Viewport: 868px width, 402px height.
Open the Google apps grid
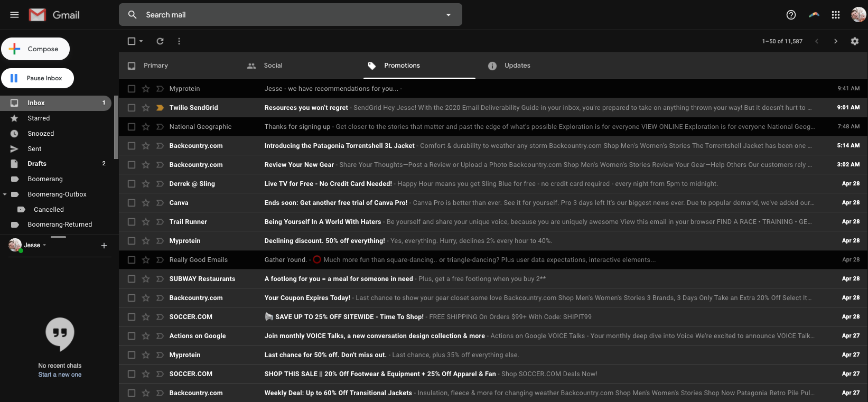coord(836,15)
